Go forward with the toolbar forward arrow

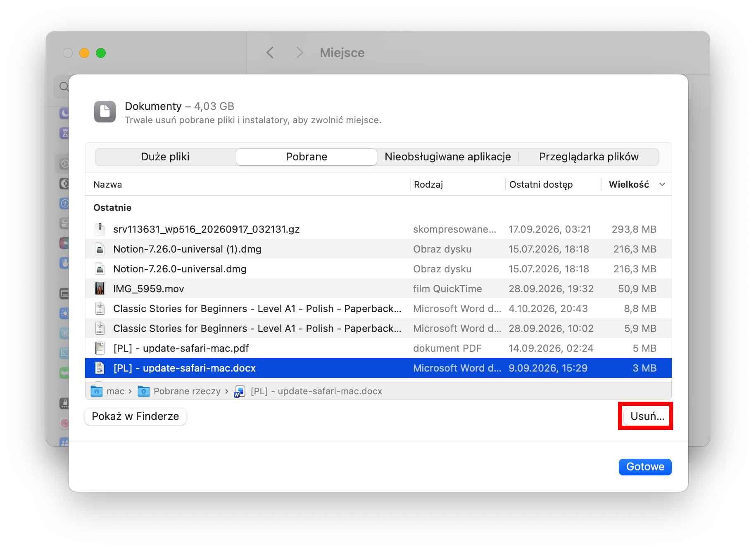(300, 52)
